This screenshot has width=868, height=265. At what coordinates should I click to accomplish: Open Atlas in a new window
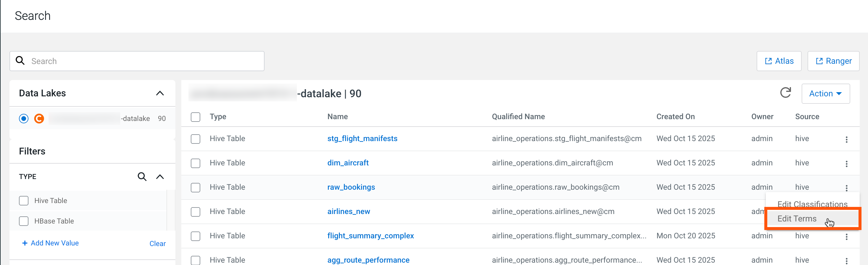point(779,61)
